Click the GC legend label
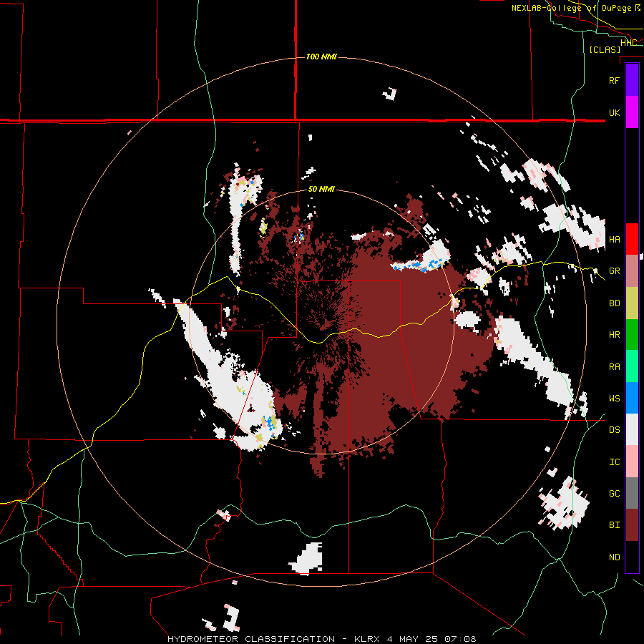The height and width of the screenshot is (644, 644). coord(614,494)
